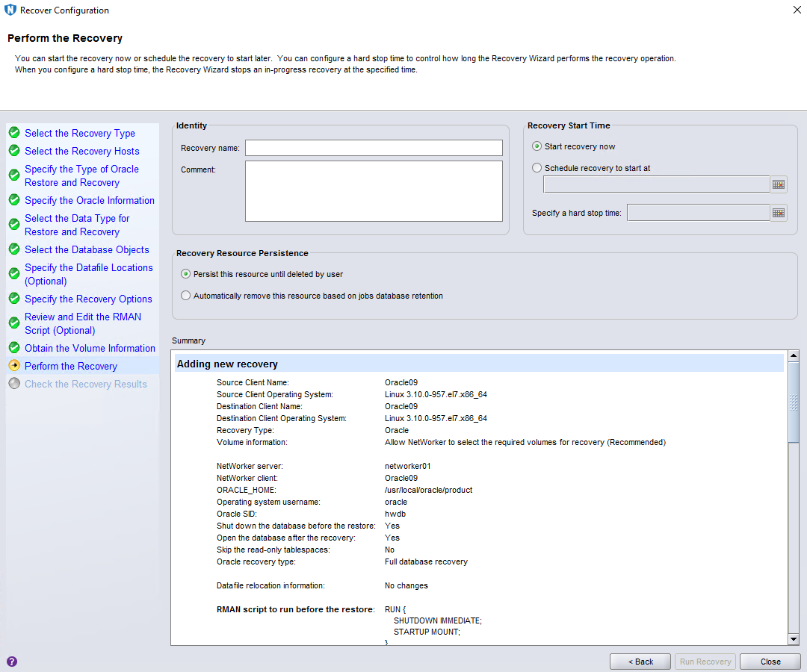Click green check icon beside Select the Database Objects
The width and height of the screenshot is (807, 672).
pyautogui.click(x=14, y=249)
